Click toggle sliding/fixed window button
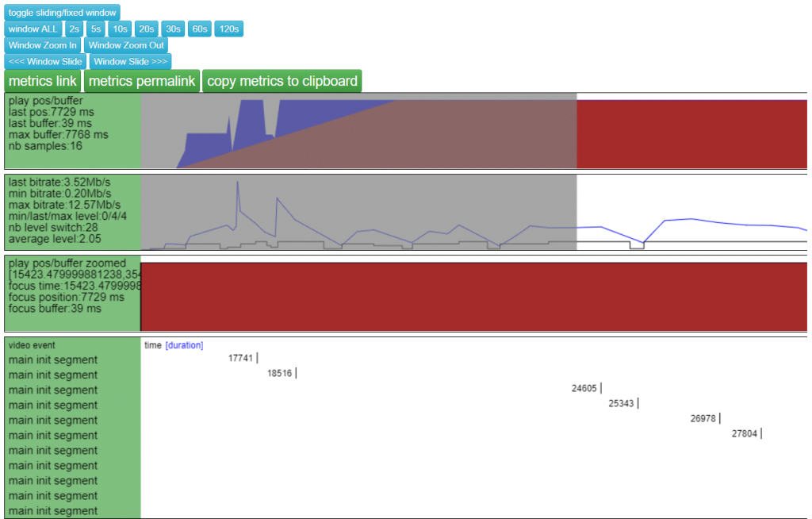Screen dimensions: 812x519 [x=62, y=13]
